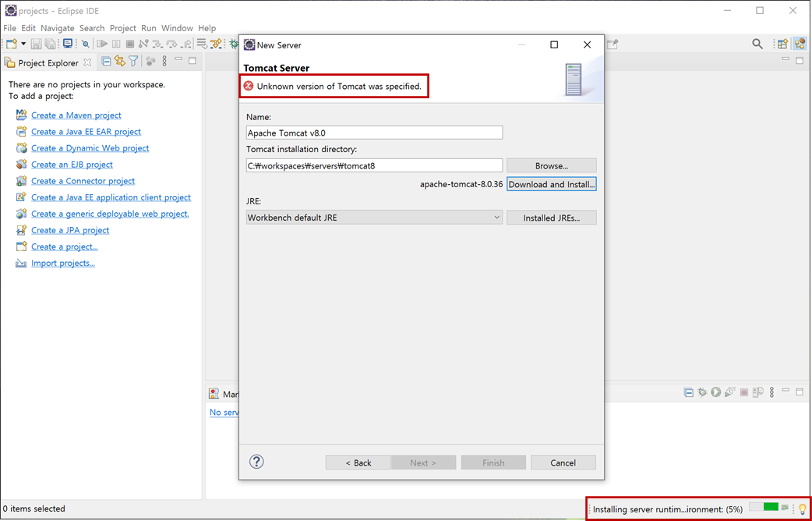
Task: Click Download and Install... button
Action: [x=552, y=184]
